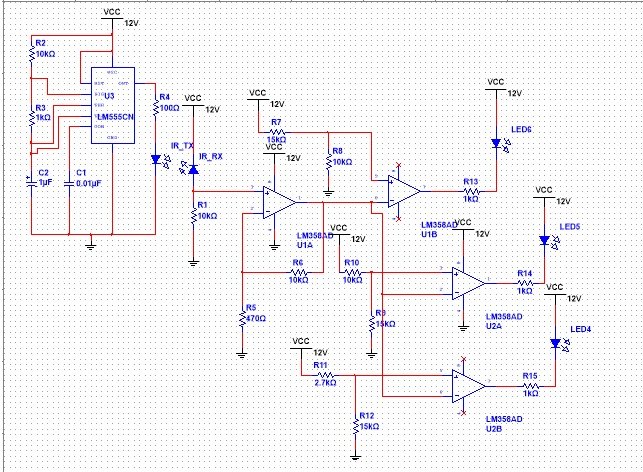This screenshot has height=472, width=643.
Task: Select the U2B op-amp triangle
Action: pyautogui.click(x=468, y=386)
